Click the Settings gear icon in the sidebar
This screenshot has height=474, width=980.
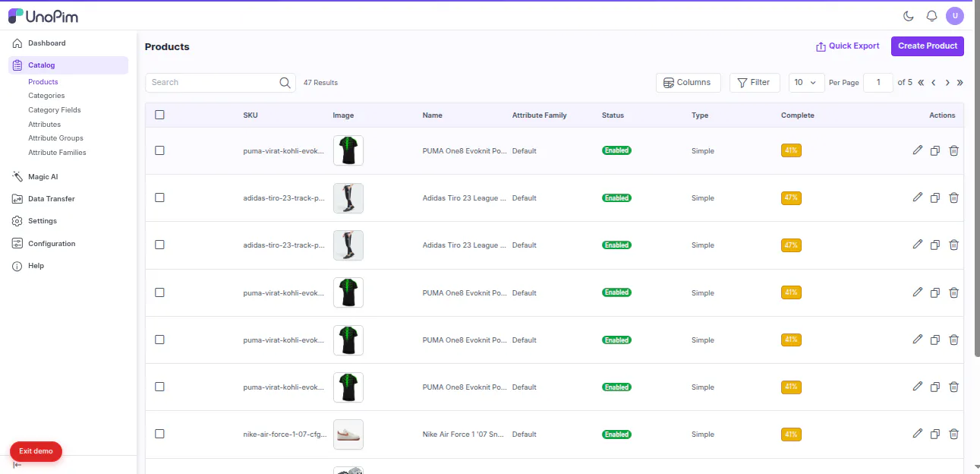click(x=17, y=221)
